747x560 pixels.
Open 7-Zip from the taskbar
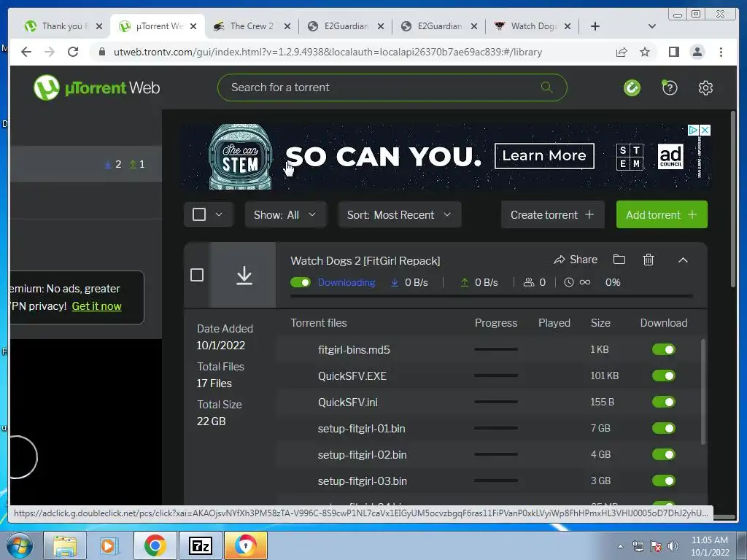(x=201, y=545)
